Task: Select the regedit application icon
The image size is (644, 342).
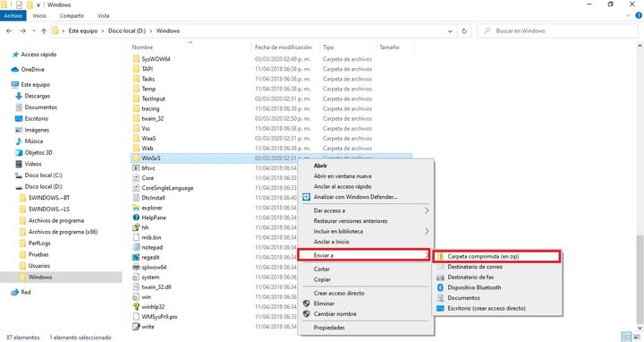Action: 136,257
